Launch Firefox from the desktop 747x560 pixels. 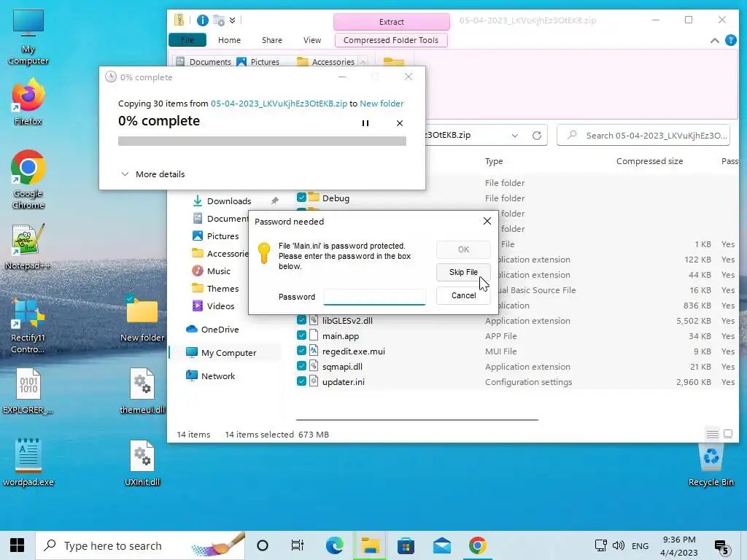28,102
